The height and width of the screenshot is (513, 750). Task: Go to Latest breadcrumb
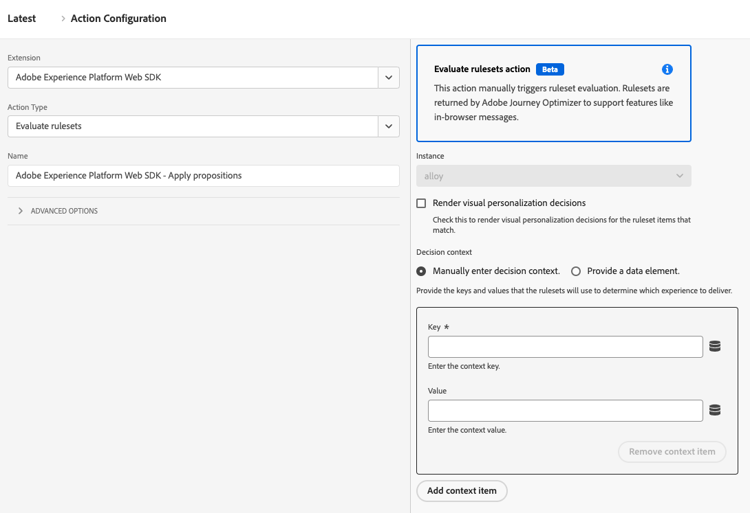[22, 19]
